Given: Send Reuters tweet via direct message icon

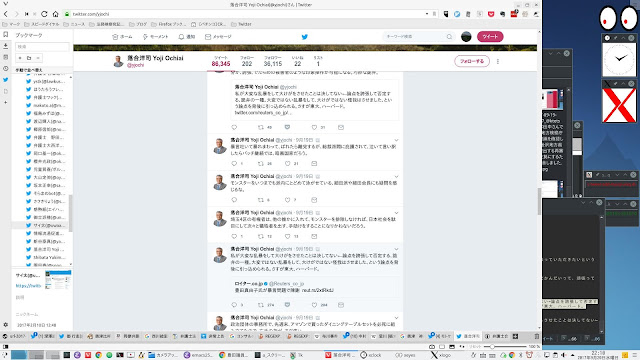Looking at the screenshot, I should click(341, 305).
